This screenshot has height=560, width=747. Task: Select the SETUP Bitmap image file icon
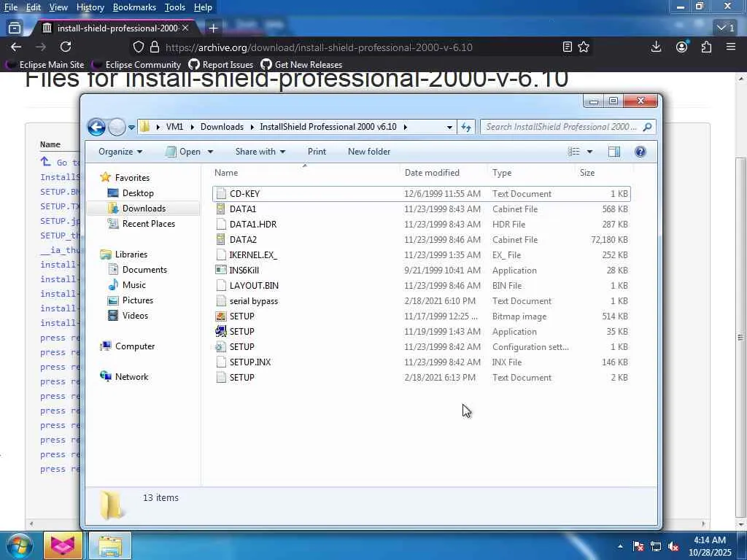click(220, 316)
